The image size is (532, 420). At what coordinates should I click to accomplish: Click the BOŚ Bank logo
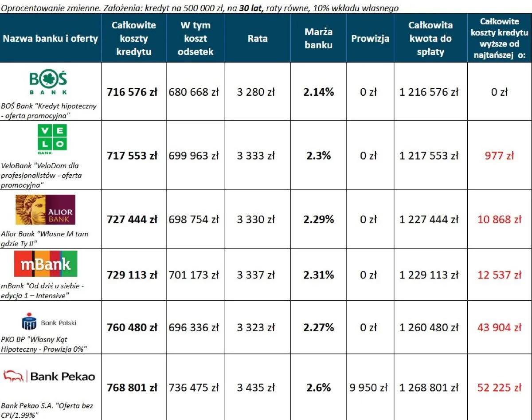(48, 83)
